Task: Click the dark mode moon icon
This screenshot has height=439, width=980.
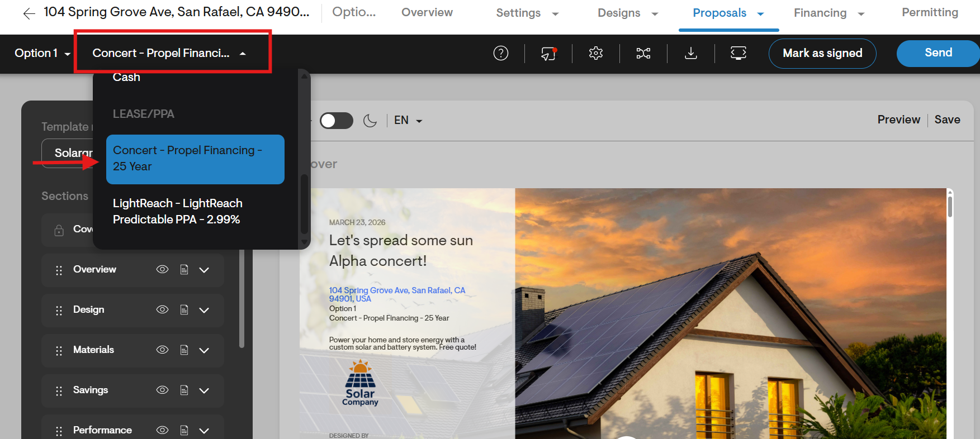Action: (370, 121)
